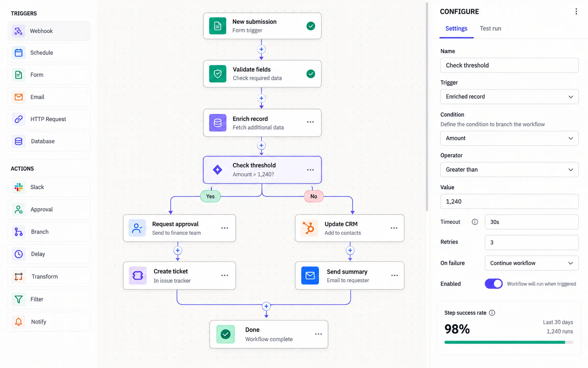Click the '1,240 runs' text
The height and width of the screenshot is (368, 588).
click(x=560, y=331)
